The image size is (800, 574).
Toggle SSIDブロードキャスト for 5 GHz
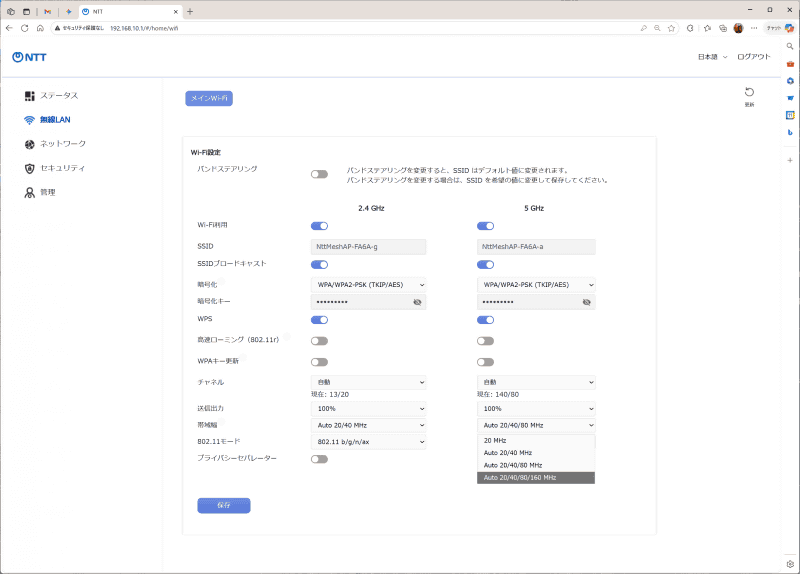click(x=485, y=264)
